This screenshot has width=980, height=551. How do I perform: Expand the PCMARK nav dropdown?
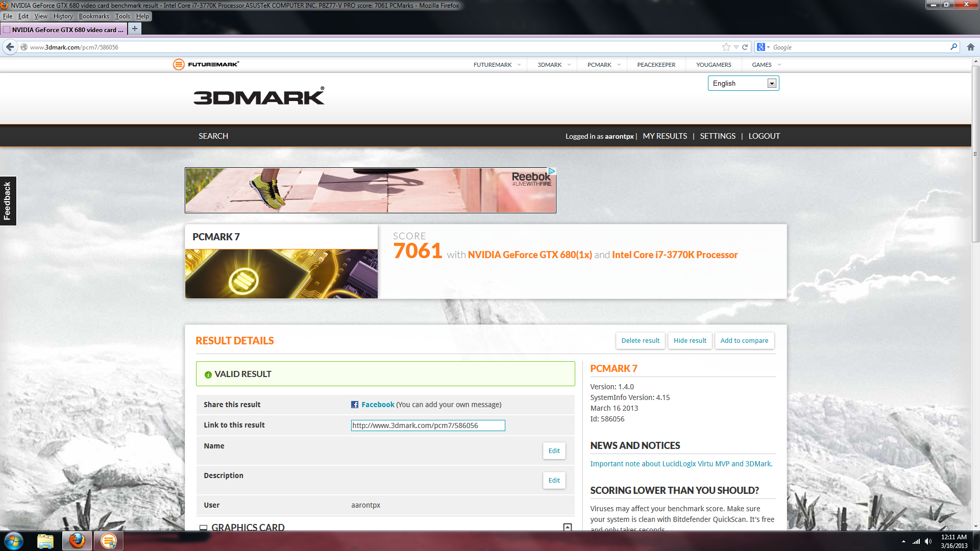tap(619, 65)
